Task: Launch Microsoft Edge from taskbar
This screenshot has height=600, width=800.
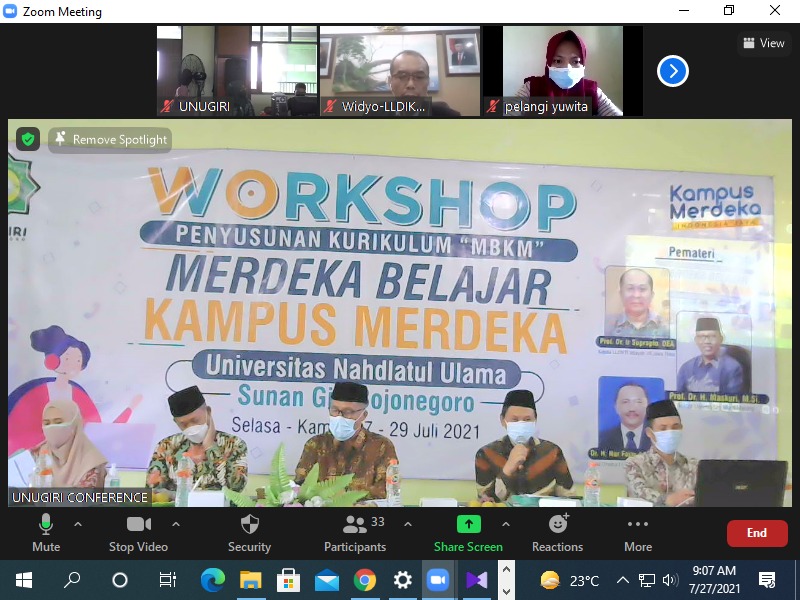Action: (x=213, y=580)
